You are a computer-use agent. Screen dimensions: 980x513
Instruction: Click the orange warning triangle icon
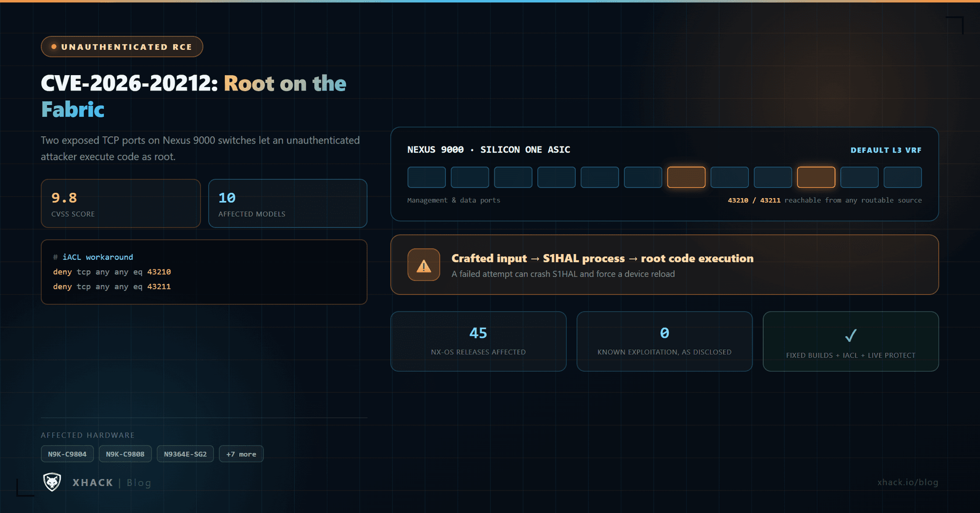423,265
